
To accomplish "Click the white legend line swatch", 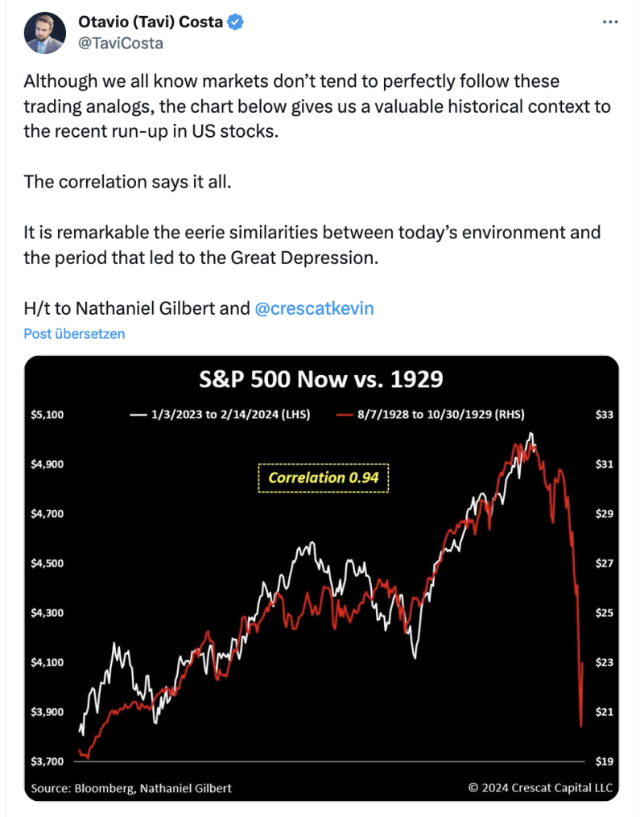I will click(x=138, y=415).
